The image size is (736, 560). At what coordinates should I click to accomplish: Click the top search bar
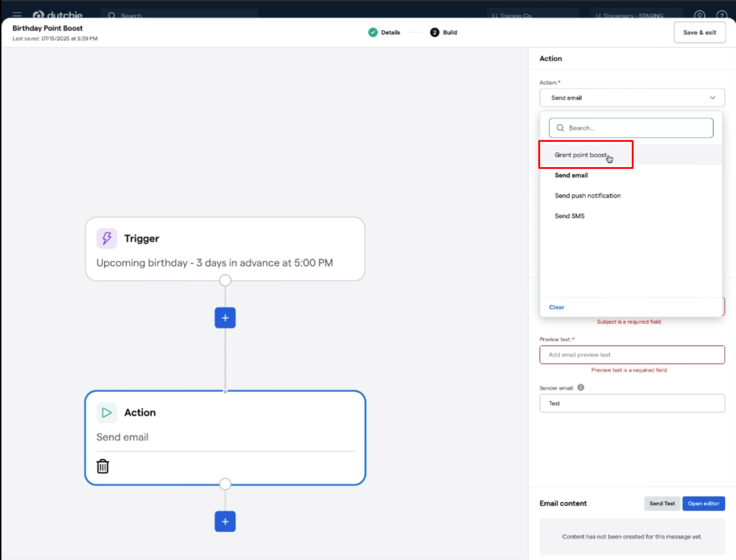coord(179,15)
